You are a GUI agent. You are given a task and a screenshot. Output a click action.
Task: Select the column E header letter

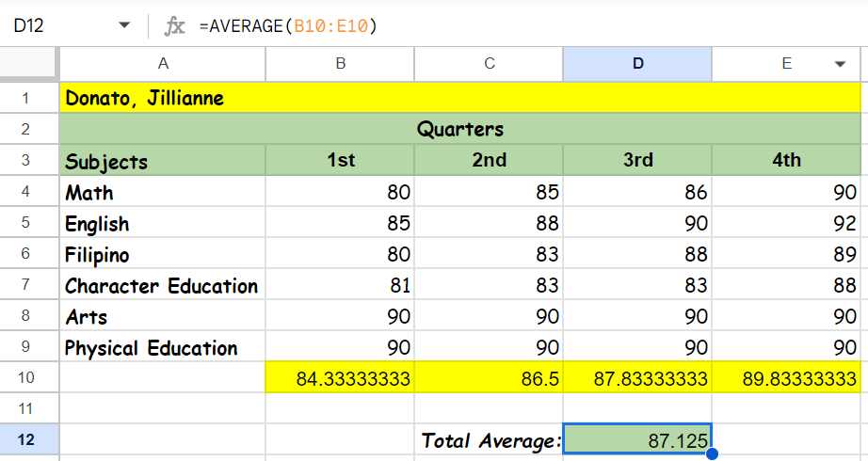(786, 64)
